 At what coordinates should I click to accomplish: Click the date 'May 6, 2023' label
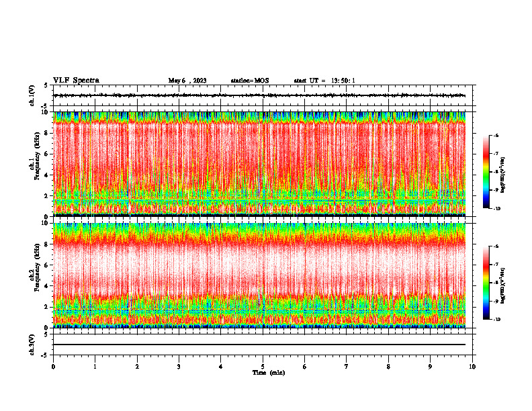tap(187, 81)
